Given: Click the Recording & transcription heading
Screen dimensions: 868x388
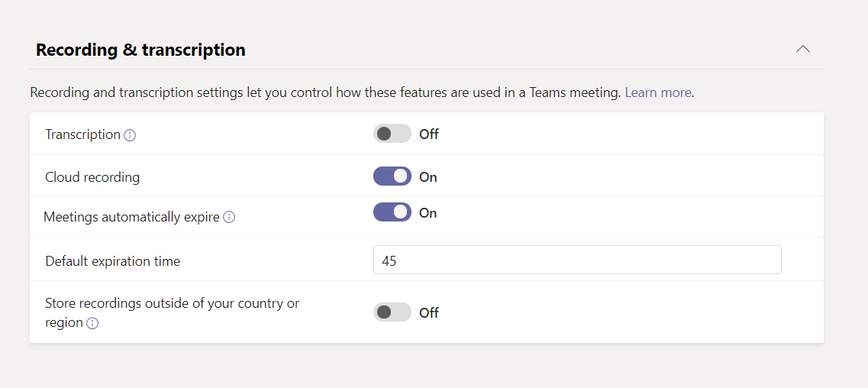Looking at the screenshot, I should click(x=140, y=50).
